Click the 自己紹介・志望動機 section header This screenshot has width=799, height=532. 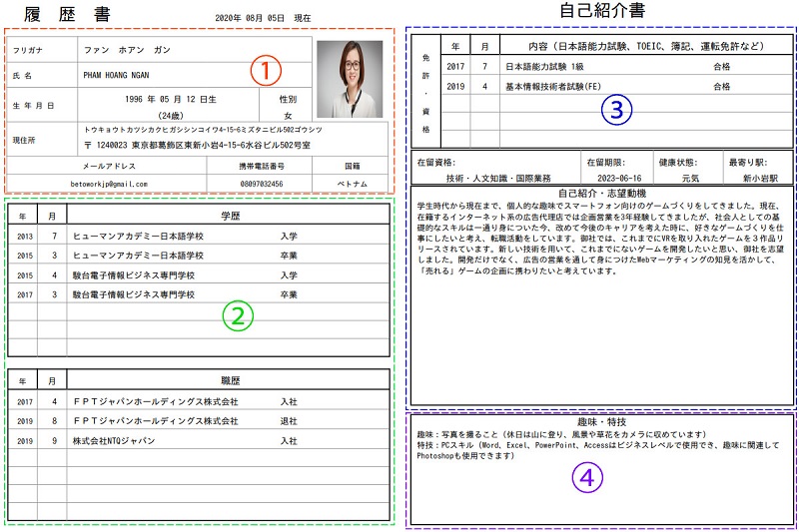pyautogui.click(x=601, y=193)
